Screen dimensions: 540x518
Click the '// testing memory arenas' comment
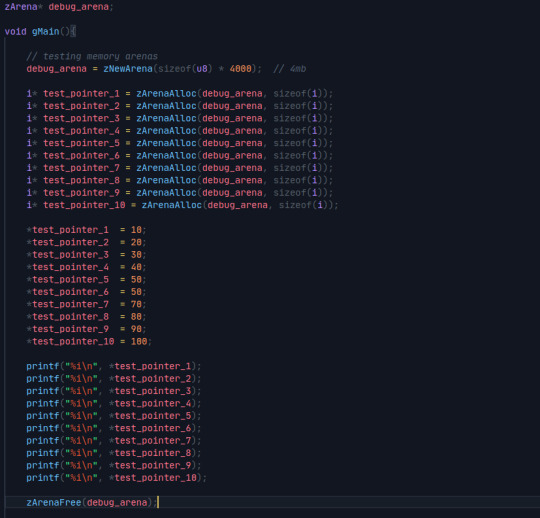(x=92, y=56)
